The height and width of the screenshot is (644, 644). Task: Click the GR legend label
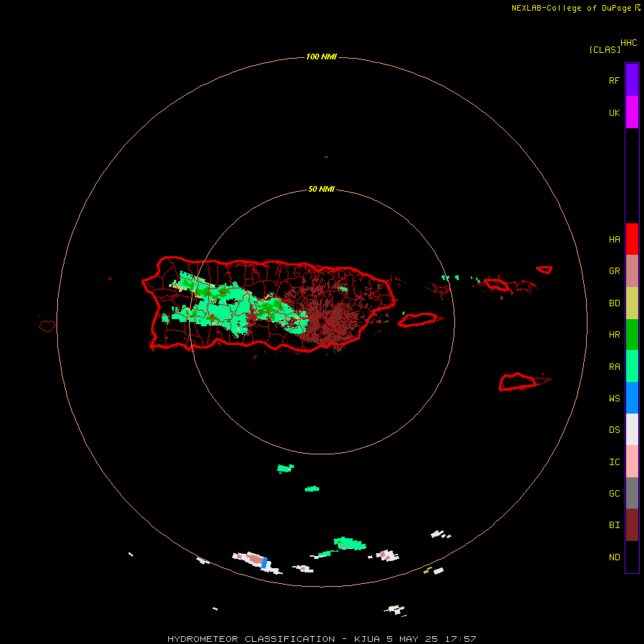tap(614, 271)
